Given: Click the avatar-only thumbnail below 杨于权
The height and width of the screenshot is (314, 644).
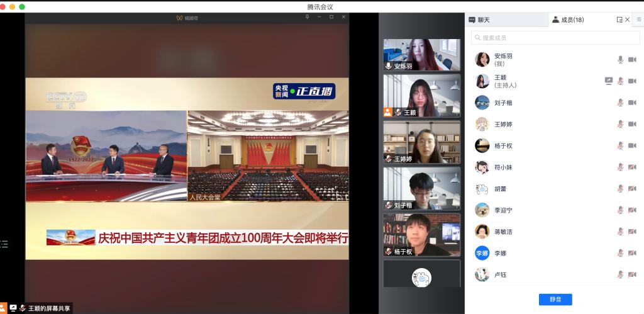Looking at the screenshot, I should (422, 273).
